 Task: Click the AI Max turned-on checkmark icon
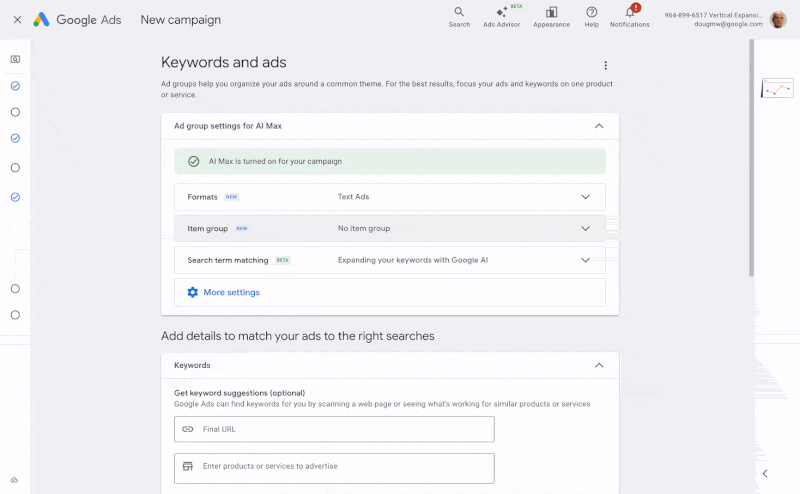pos(193,161)
